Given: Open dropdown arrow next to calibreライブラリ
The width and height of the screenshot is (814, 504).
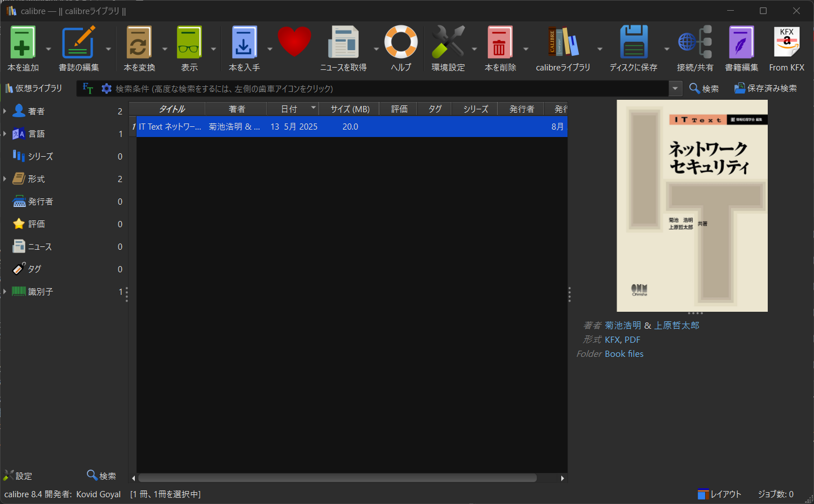Looking at the screenshot, I should [x=600, y=49].
